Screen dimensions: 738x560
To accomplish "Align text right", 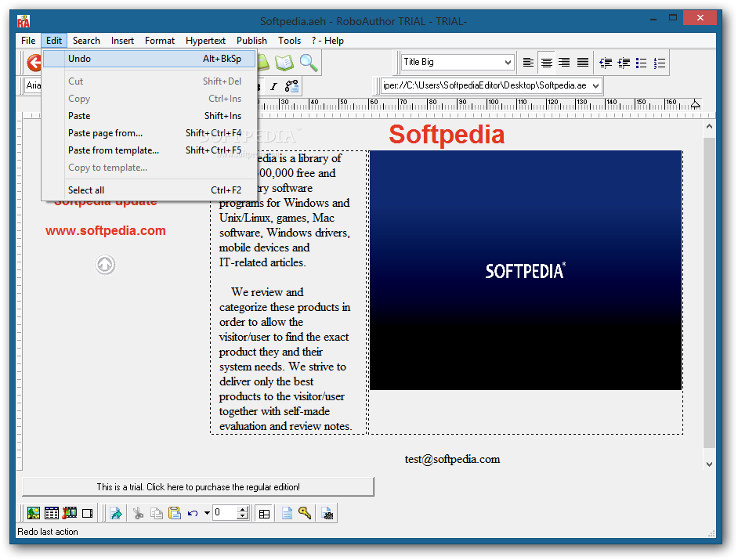I will pyautogui.click(x=564, y=62).
